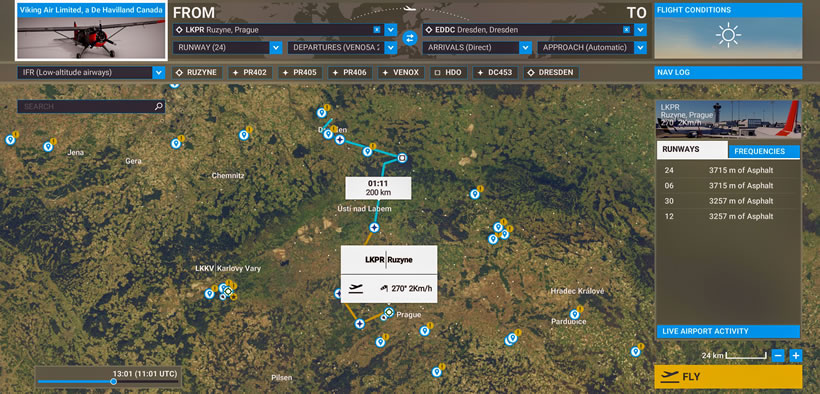
Task: Open LIVE AIRPORT ACTIVITY panel
Action: pyautogui.click(x=728, y=331)
